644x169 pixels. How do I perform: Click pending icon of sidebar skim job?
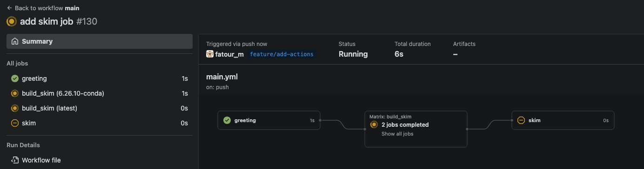click(15, 123)
